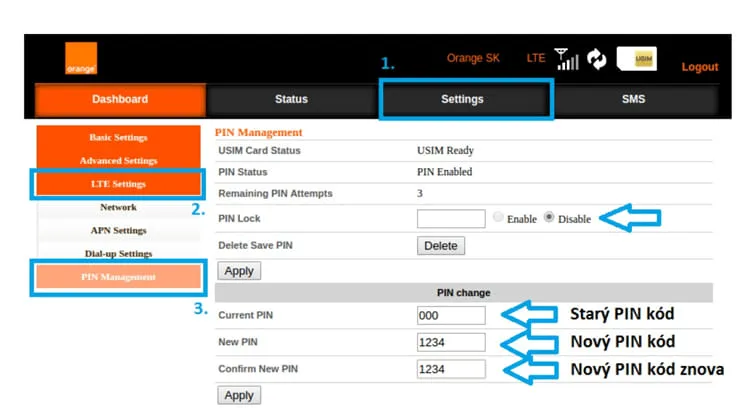Image resolution: width=753 pixels, height=408 pixels.
Task: Select the Enable PIN Lock radio button
Action: pyautogui.click(x=498, y=217)
